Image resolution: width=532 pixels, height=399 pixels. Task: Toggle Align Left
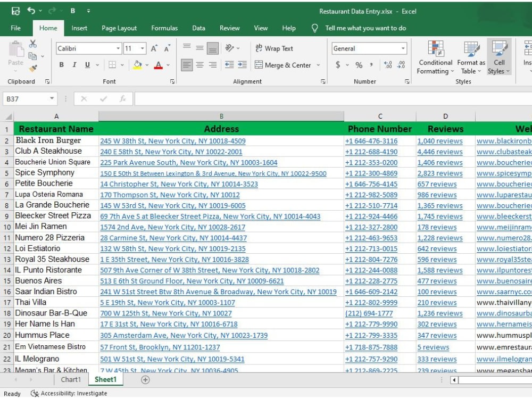pos(187,65)
